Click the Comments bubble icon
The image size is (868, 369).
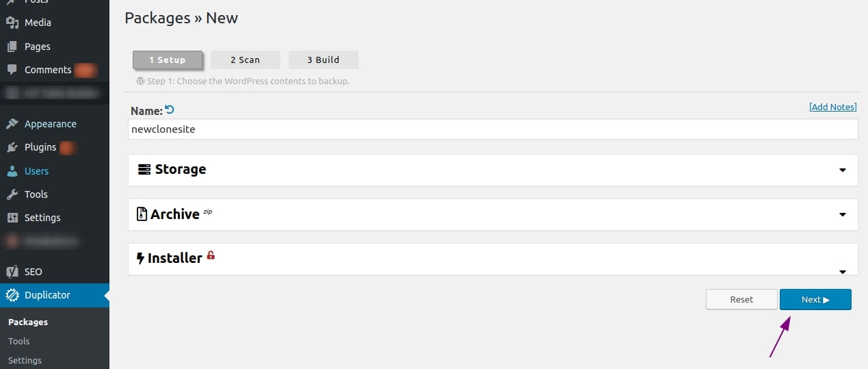point(12,70)
